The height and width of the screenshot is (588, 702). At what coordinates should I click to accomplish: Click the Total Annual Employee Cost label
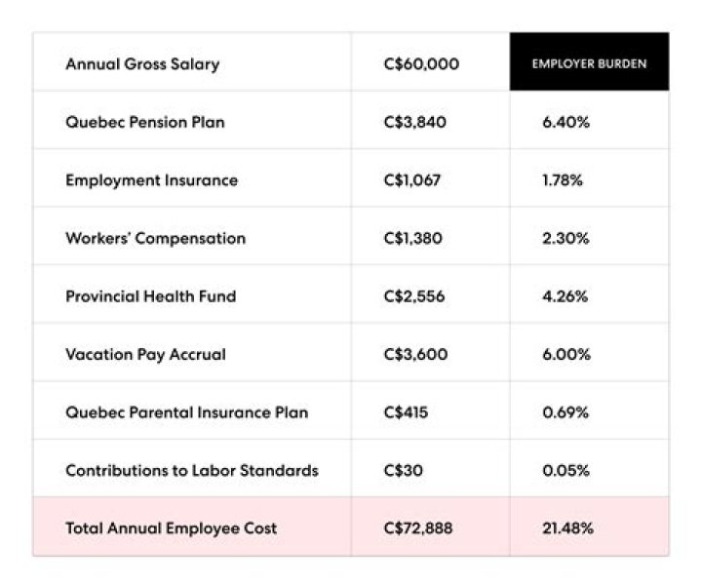coord(171,529)
